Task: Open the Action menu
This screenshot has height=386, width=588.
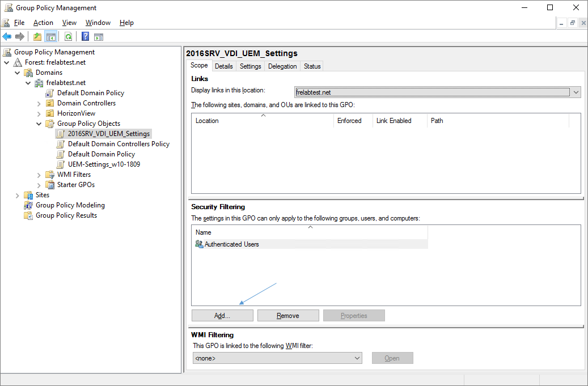Action: [x=43, y=23]
